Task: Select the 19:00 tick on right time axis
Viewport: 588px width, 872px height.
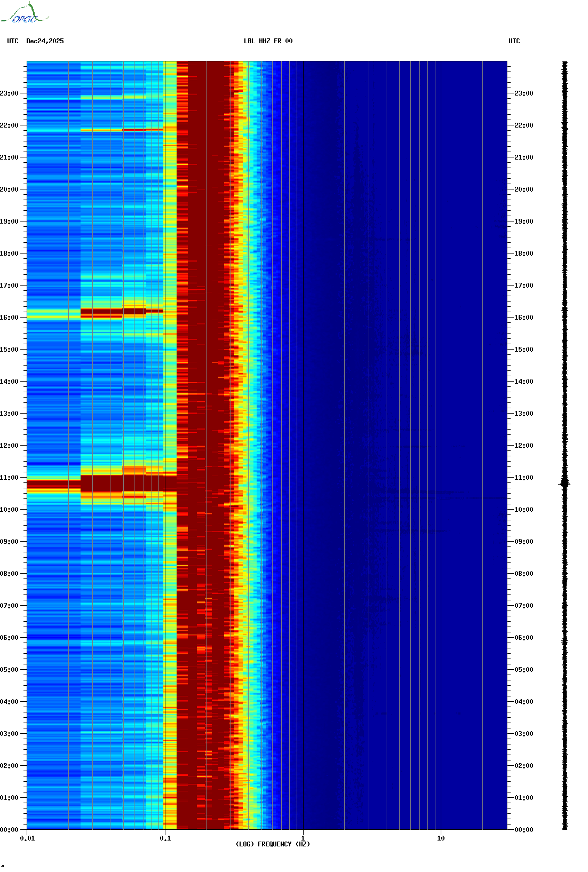Action: tap(523, 221)
